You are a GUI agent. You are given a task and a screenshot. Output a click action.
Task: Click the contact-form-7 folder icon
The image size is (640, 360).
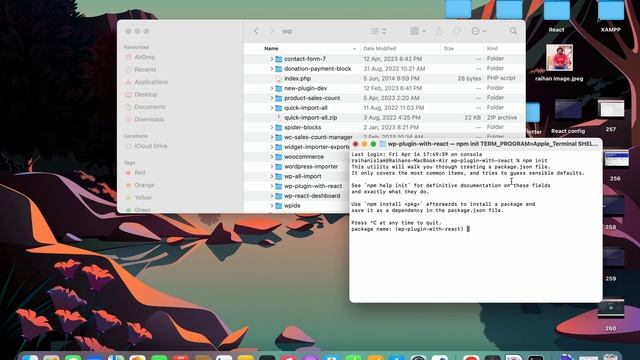pyautogui.click(x=279, y=59)
